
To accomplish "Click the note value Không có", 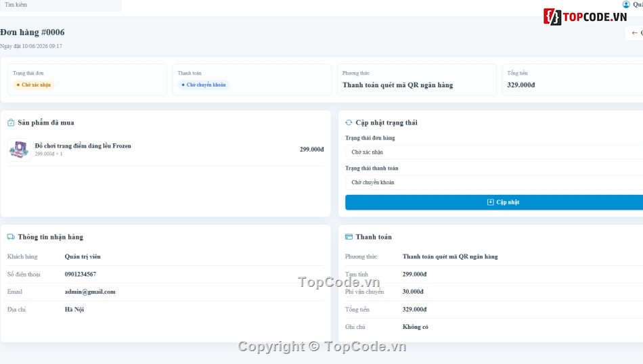I will [416, 327].
